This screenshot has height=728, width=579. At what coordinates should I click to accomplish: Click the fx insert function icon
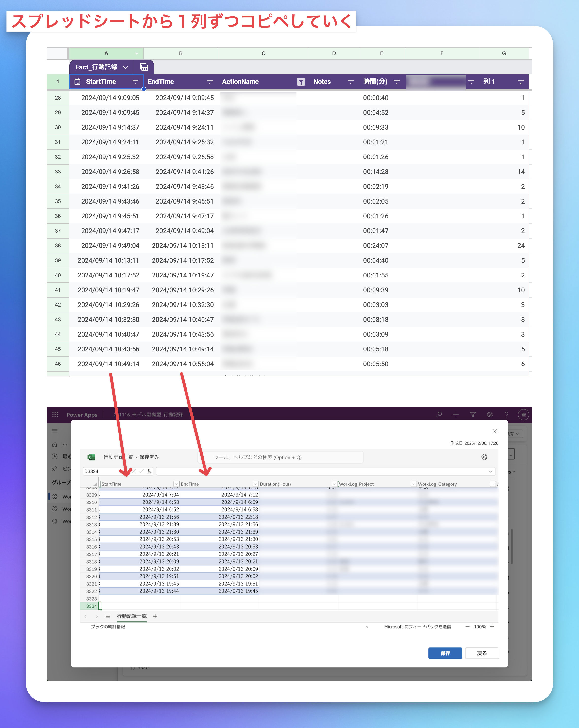click(x=149, y=471)
